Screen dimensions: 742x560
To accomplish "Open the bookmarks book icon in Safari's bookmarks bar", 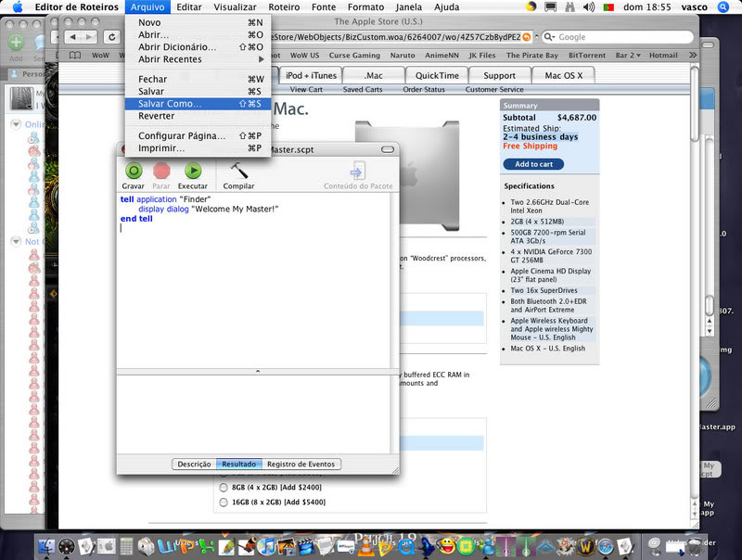I will 75,56.
